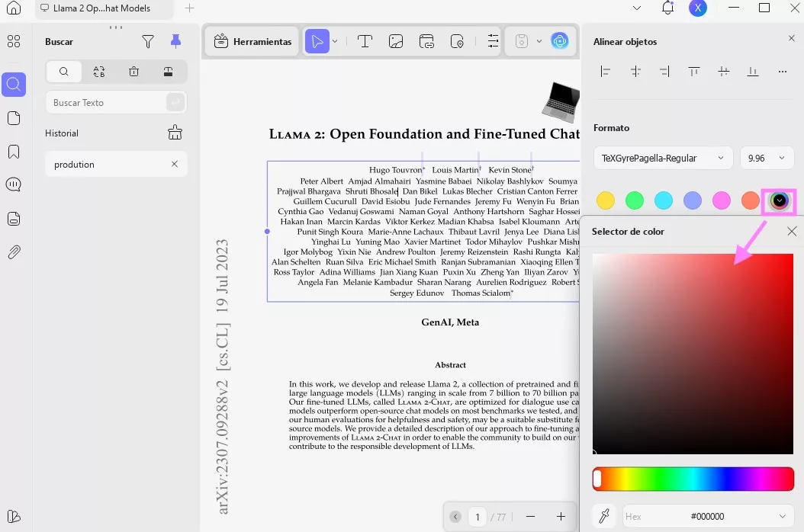Image resolution: width=804 pixels, height=532 pixels.
Task: Open the thumbnails grid panel
Action: click(14, 41)
